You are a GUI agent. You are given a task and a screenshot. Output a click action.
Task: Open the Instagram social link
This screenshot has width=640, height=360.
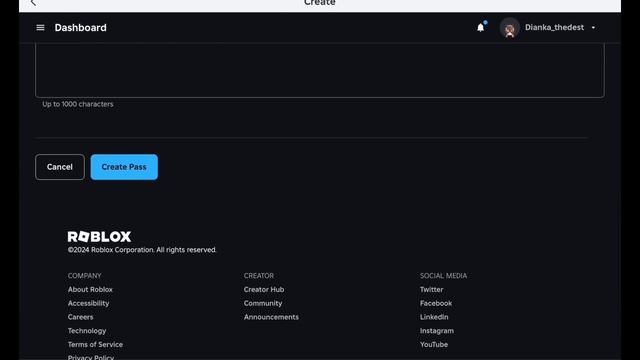437,331
